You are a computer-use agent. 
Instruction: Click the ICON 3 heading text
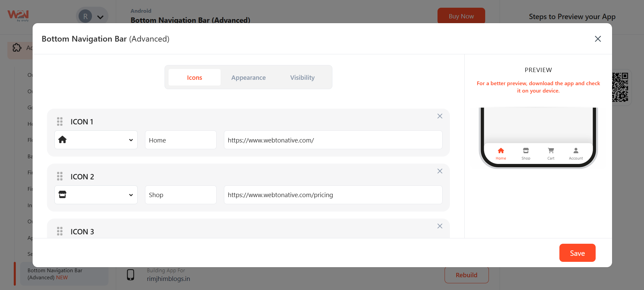(x=82, y=232)
